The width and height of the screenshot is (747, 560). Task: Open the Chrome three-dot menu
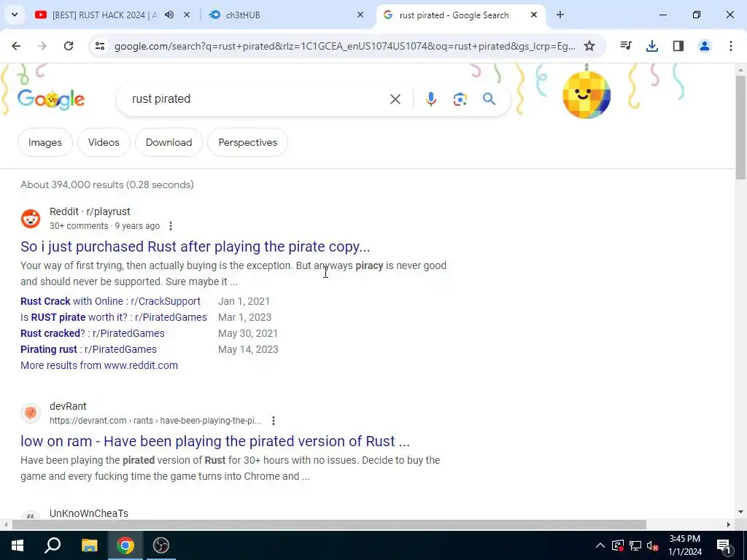731,46
